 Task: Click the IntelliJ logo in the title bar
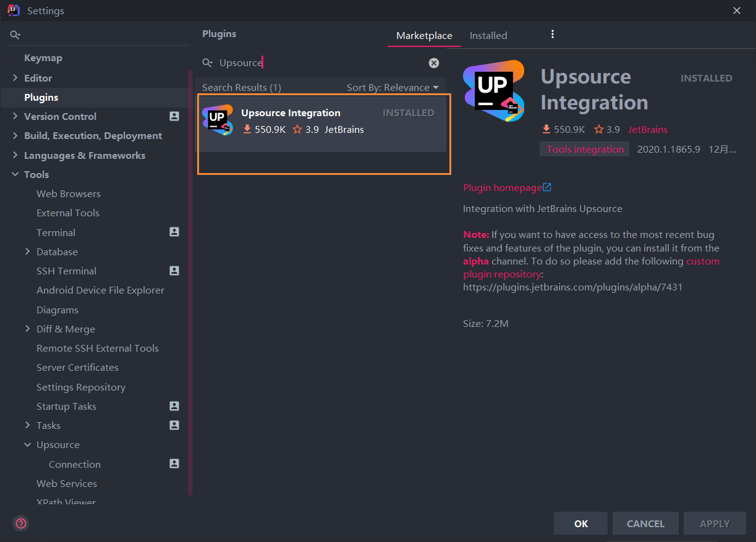[14, 11]
